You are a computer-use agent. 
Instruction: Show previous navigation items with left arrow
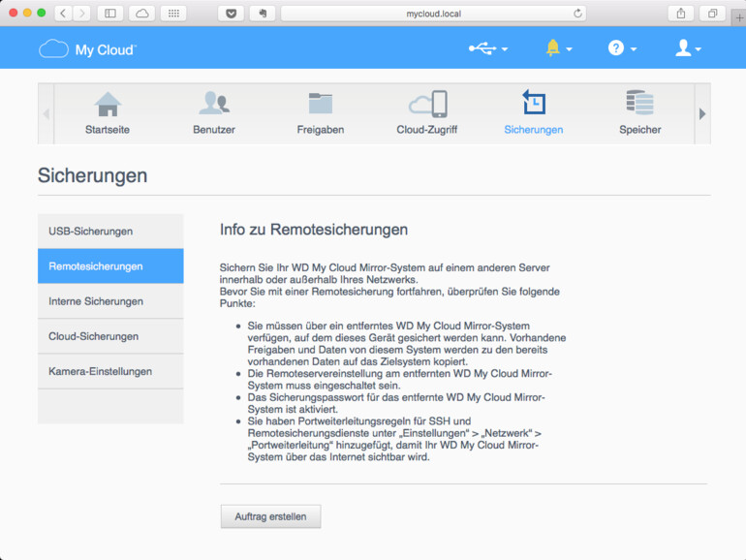[x=47, y=113]
